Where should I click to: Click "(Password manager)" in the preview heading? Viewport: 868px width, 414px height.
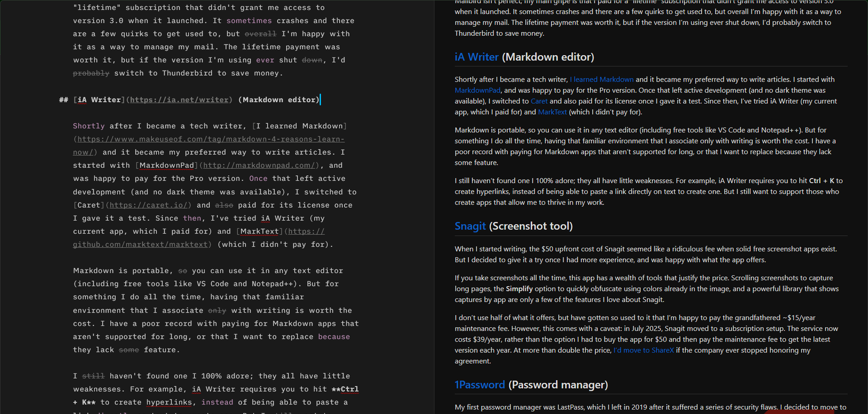pos(558,385)
